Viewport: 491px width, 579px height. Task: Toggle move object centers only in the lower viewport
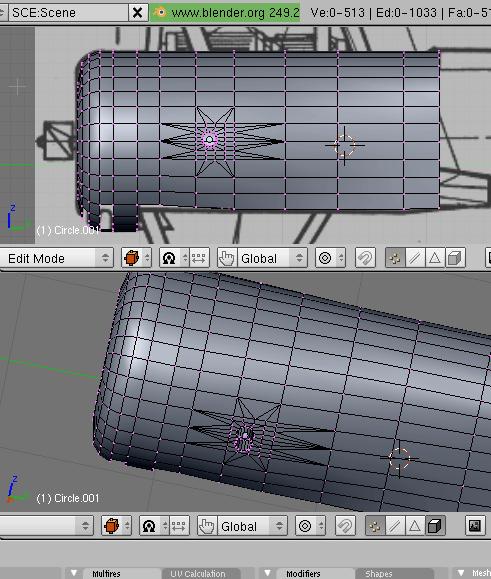tap(179, 525)
